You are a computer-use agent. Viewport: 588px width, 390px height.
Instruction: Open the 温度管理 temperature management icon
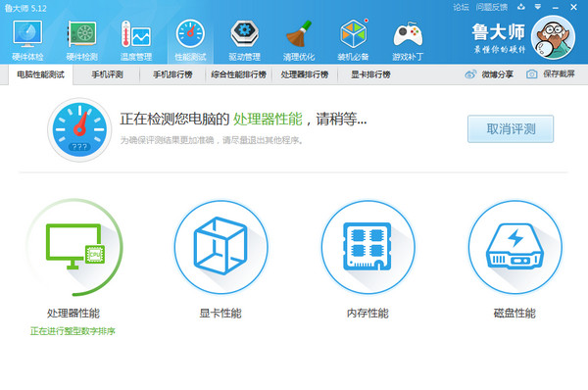136,40
